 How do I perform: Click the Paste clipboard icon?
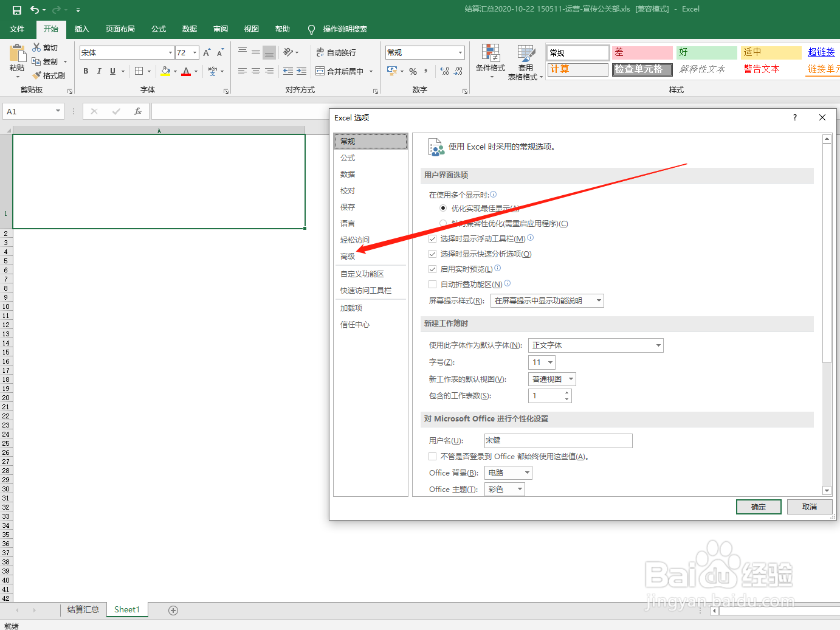pos(18,53)
